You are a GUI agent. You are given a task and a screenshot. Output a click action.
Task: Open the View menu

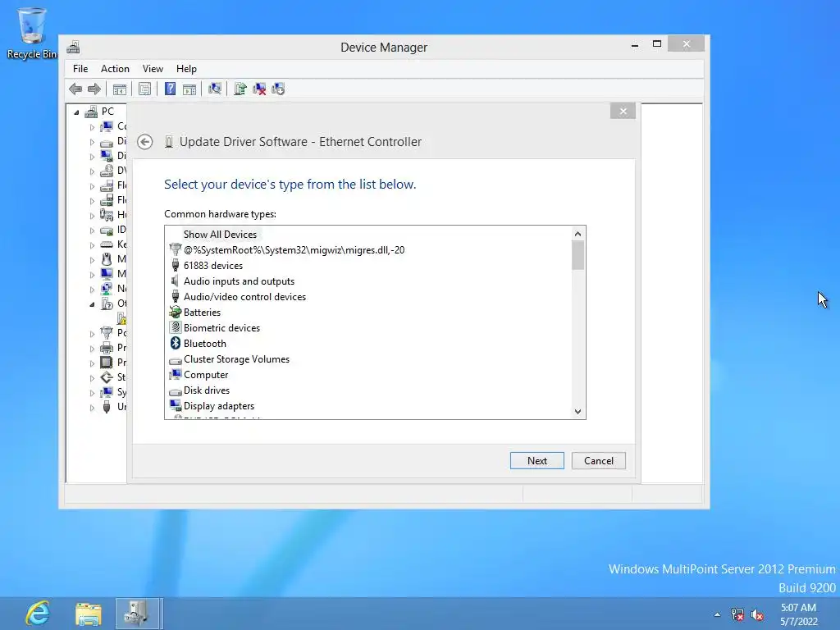(x=153, y=69)
